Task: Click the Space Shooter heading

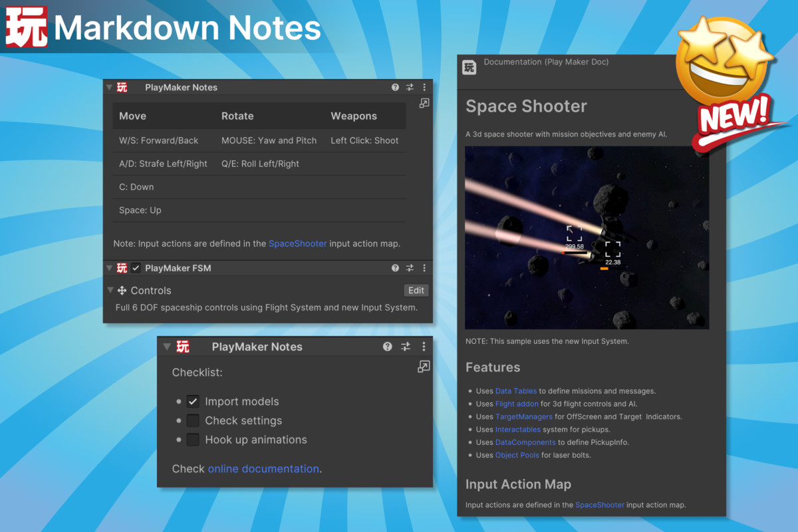Action: pos(527,106)
